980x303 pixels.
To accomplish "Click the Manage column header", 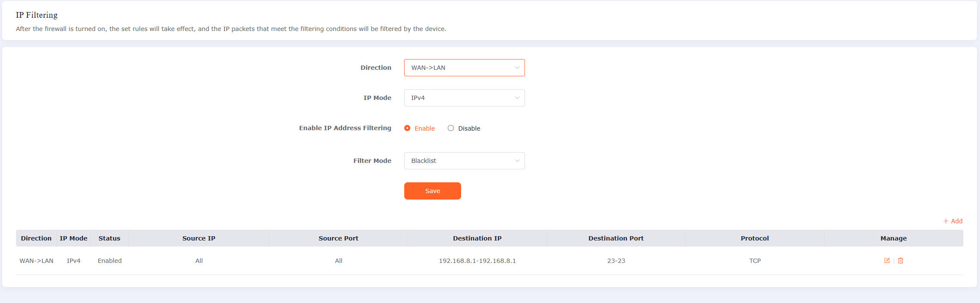I will pyautogui.click(x=893, y=238).
